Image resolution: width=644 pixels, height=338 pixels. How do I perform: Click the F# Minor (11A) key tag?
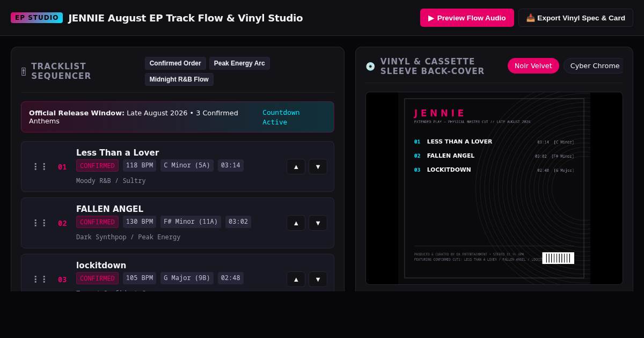(x=191, y=222)
